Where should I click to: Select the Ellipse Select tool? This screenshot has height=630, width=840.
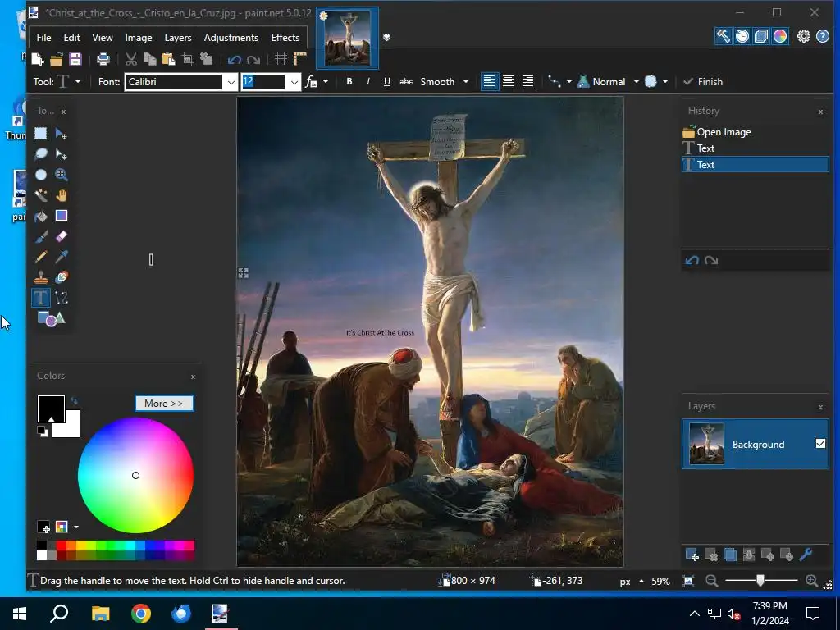[x=41, y=175]
